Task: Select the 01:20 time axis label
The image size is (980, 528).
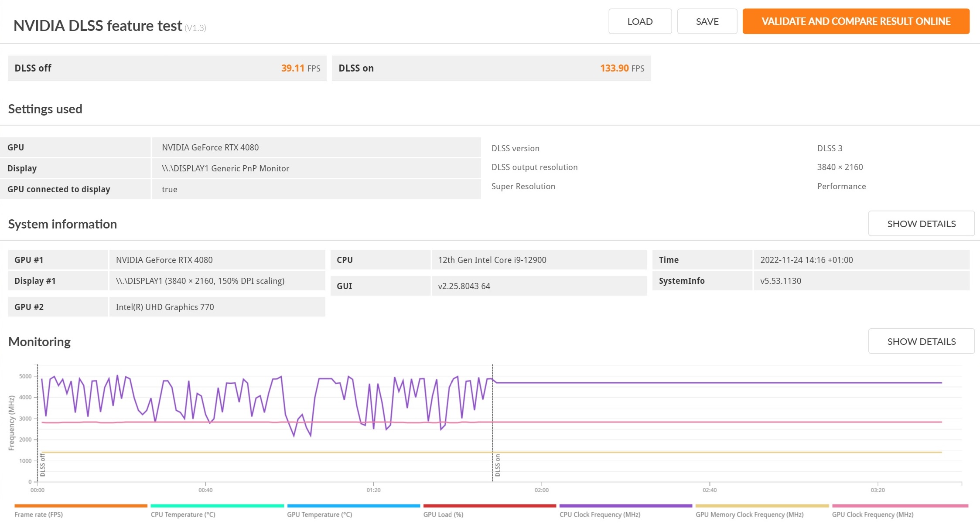Action: tap(373, 490)
